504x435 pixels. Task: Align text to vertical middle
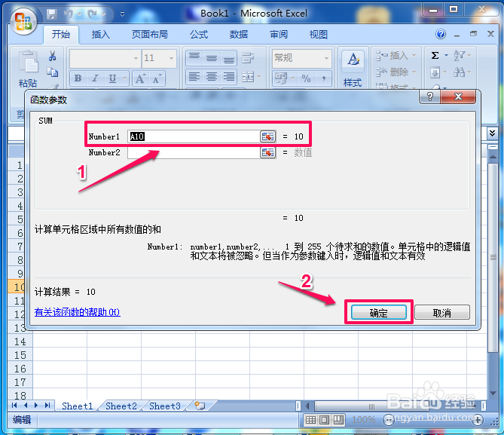[212, 58]
